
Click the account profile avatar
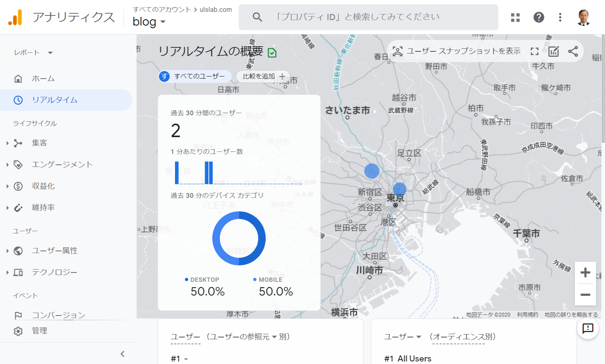pos(584,17)
